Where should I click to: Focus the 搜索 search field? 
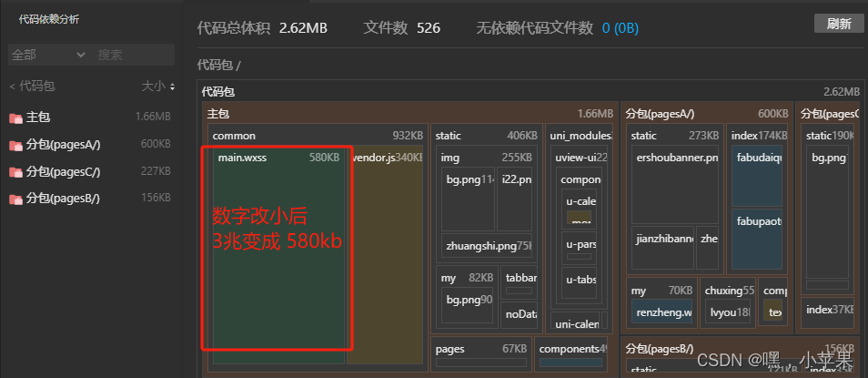[x=135, y=55]
